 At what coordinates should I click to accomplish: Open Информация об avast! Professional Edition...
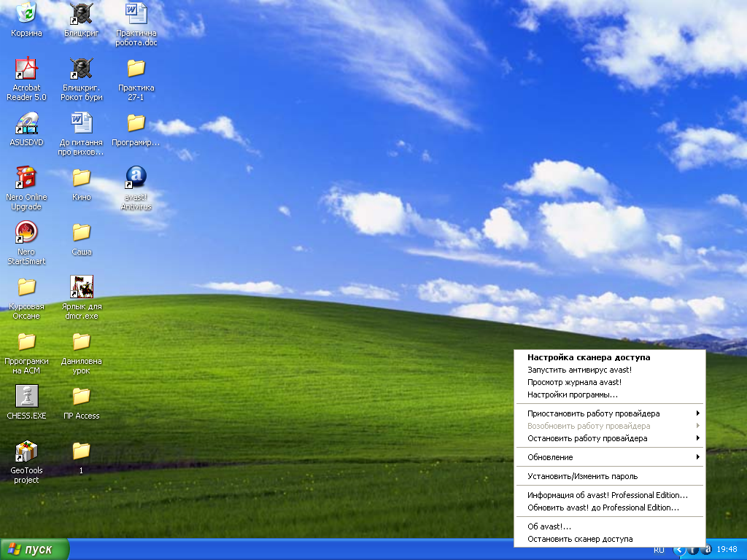pyautogui.click(x=609, y=495)
